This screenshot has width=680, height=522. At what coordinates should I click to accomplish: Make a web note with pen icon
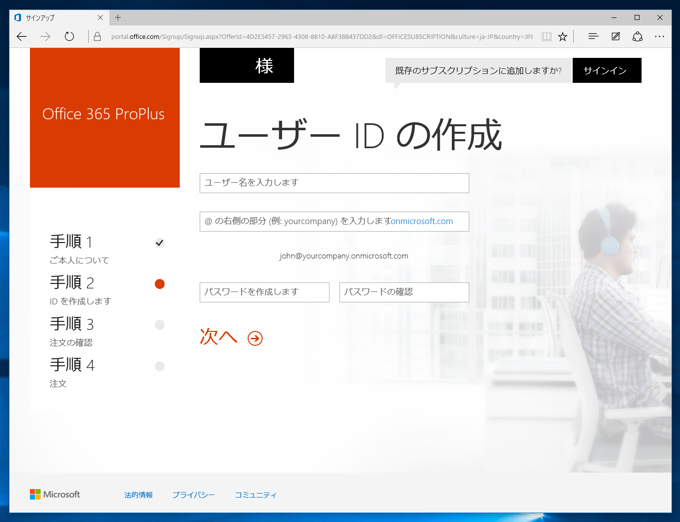615,37
